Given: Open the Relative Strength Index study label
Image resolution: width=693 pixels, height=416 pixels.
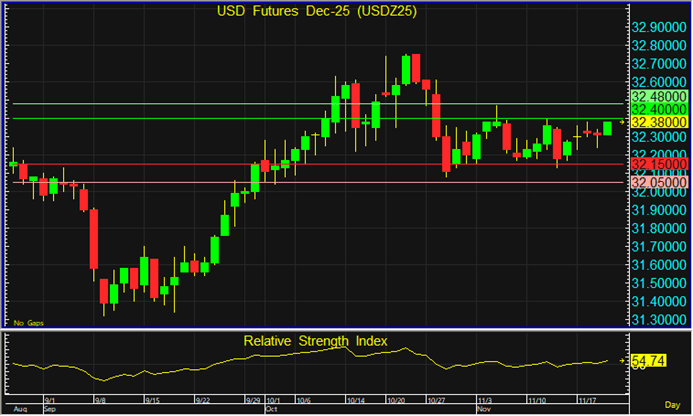Looking at the screenshot, I should point(317,342).
